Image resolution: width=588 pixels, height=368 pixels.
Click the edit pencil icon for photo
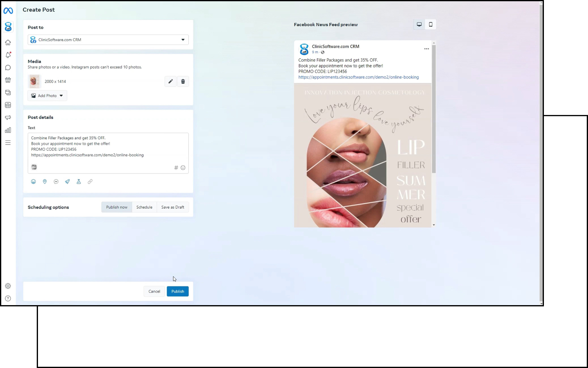click(x=170, y=81)
